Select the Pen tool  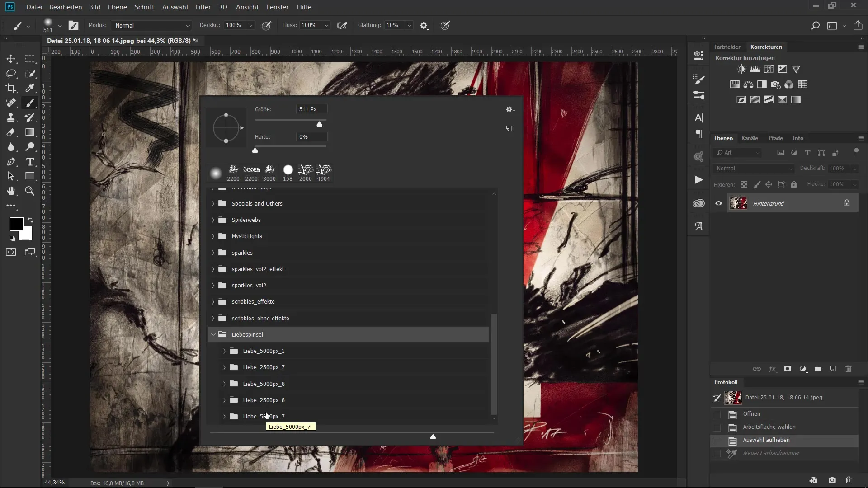[11, 162]
